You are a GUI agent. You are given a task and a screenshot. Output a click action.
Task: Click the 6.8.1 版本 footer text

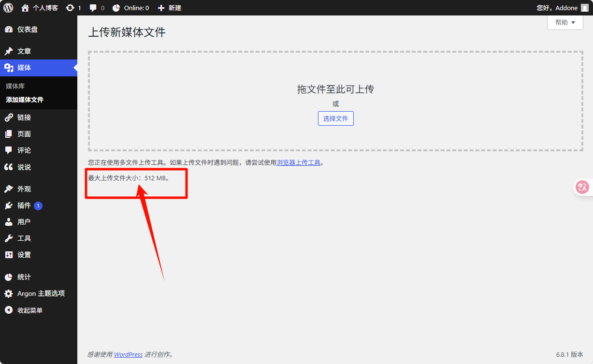coord(570,354)
